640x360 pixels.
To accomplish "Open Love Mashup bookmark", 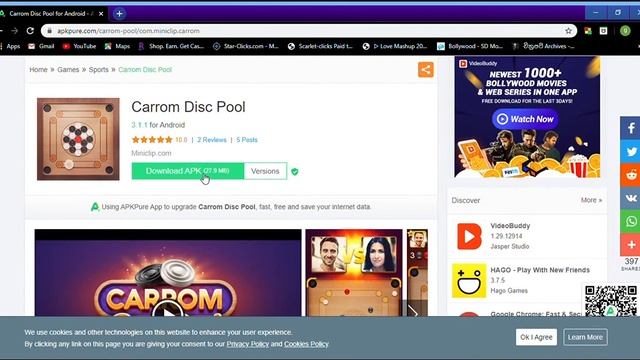I will click(395, 46).
